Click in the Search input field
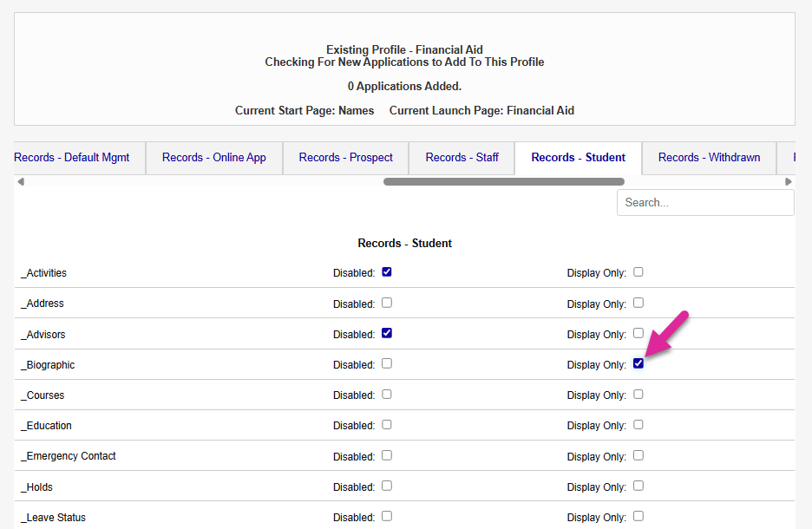 (x=704, y=203)
